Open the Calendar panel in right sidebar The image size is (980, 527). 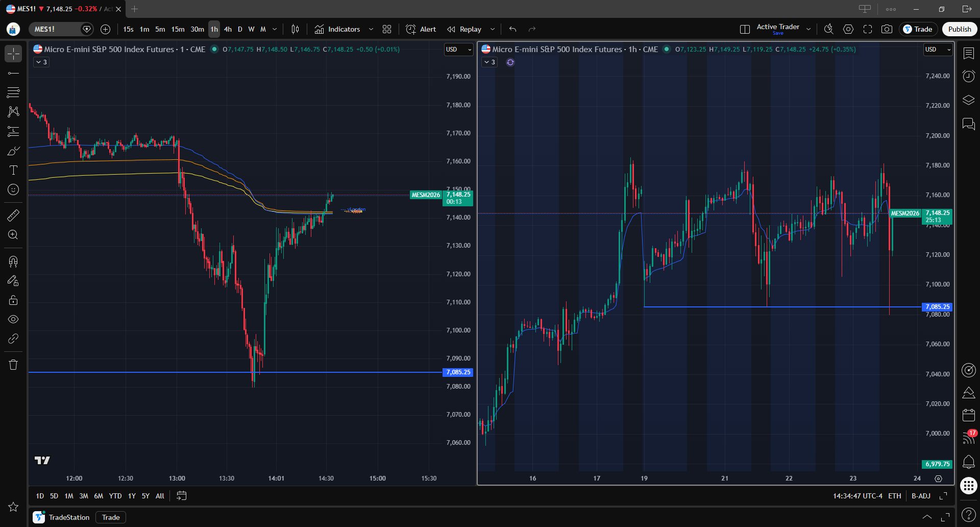[968, 415]
